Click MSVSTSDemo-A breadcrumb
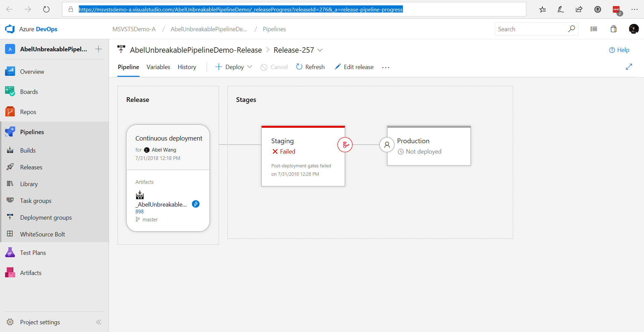The width and height of the screenshot is (644, 332). coord(134,29)
